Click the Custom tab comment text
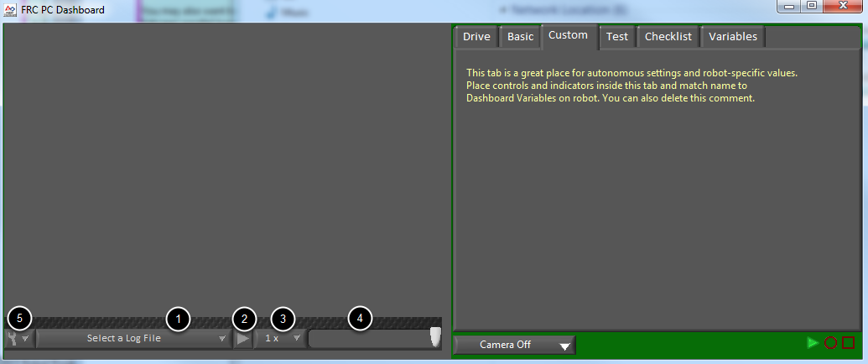868x364 pixels. (632, 86)
